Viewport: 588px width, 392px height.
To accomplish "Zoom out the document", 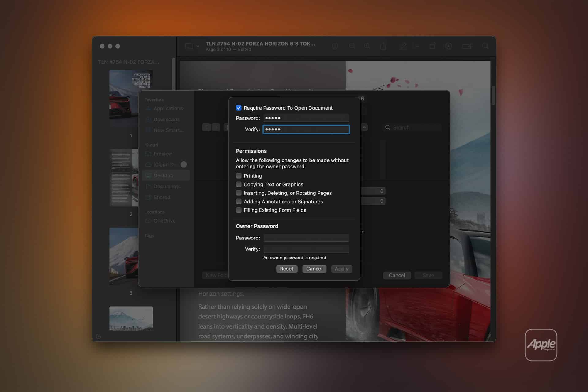I will 352,46.
